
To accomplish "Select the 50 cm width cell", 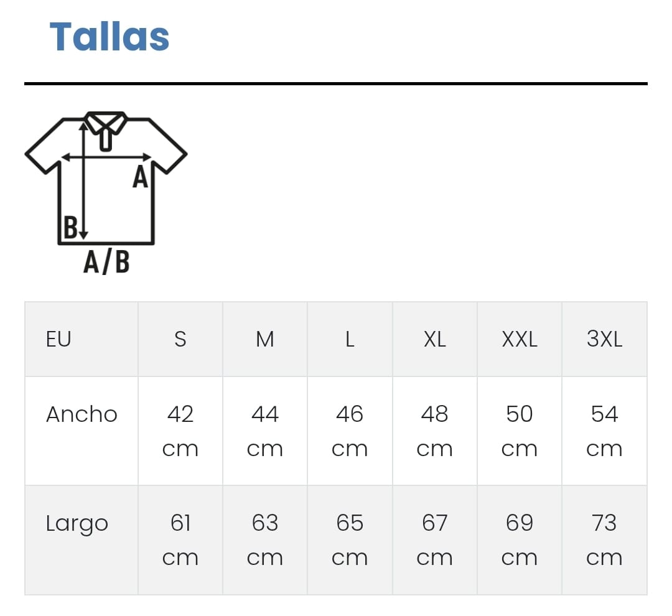I will click(x=520, y=431).
